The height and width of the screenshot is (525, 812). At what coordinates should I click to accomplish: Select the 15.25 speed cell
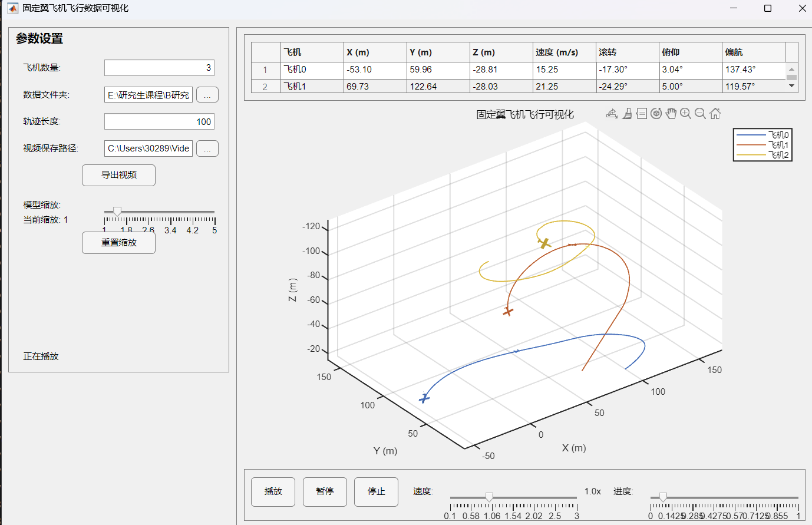tap(565, 70)
